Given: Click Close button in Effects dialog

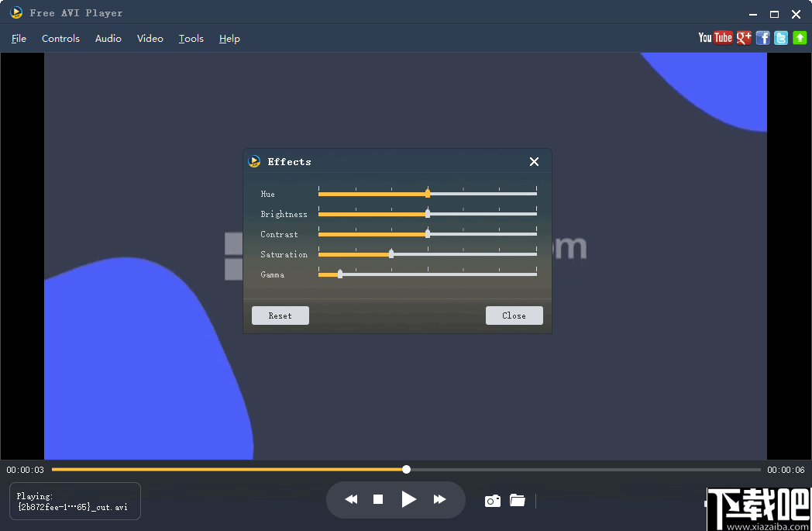Looking at the screenshot, I should [x=514, y=315].
